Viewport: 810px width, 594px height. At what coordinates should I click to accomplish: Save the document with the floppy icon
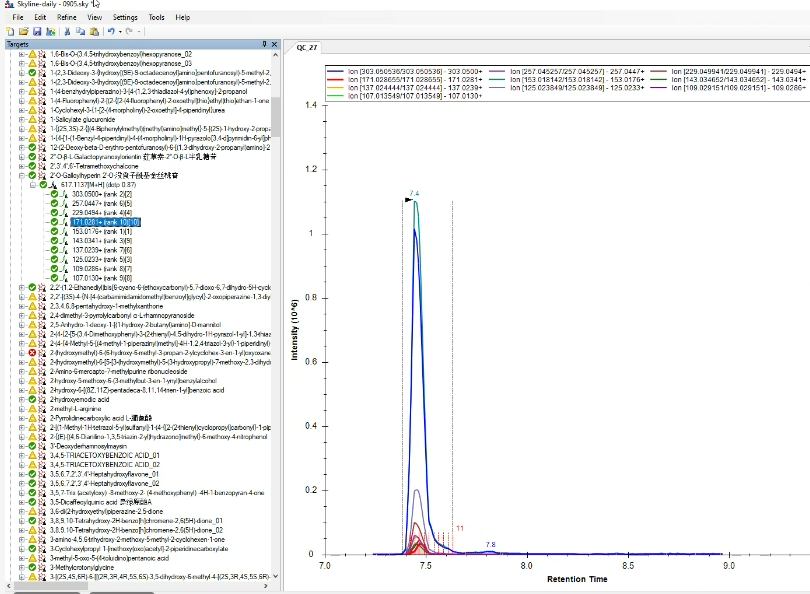pyautogui.click(x=36, y=32)
